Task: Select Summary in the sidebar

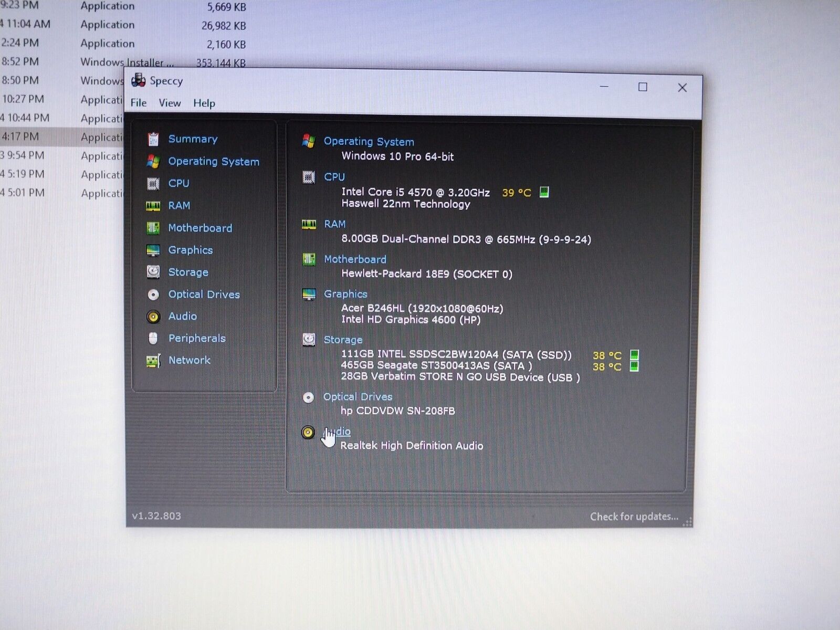Action: coord(193,139)
